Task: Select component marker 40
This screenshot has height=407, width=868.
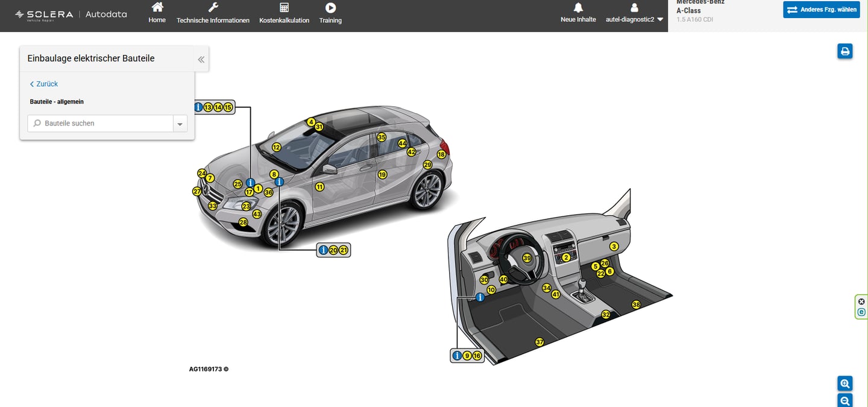Action: click(x=504, y=280)
